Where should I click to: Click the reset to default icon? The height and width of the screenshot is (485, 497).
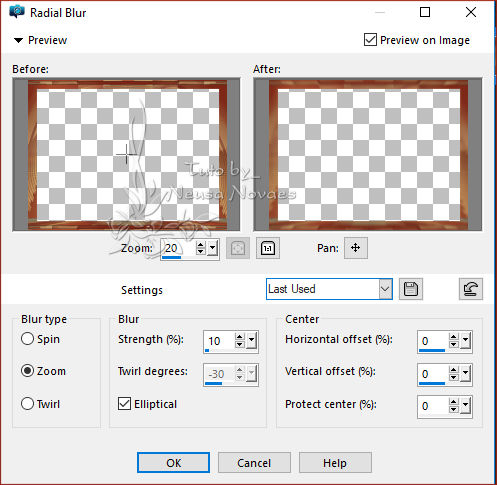pyautogui.click(x=470, y=289)
